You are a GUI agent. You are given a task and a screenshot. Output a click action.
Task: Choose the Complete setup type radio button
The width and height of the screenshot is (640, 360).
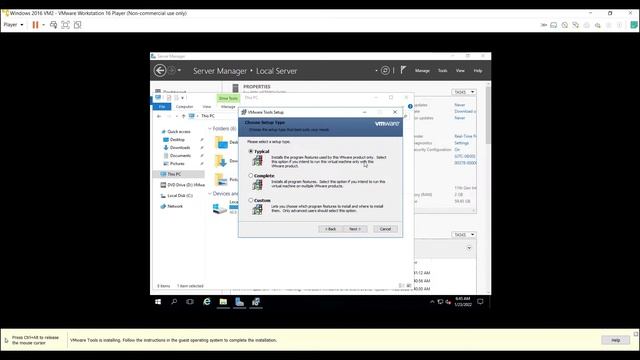coord(251,176)
